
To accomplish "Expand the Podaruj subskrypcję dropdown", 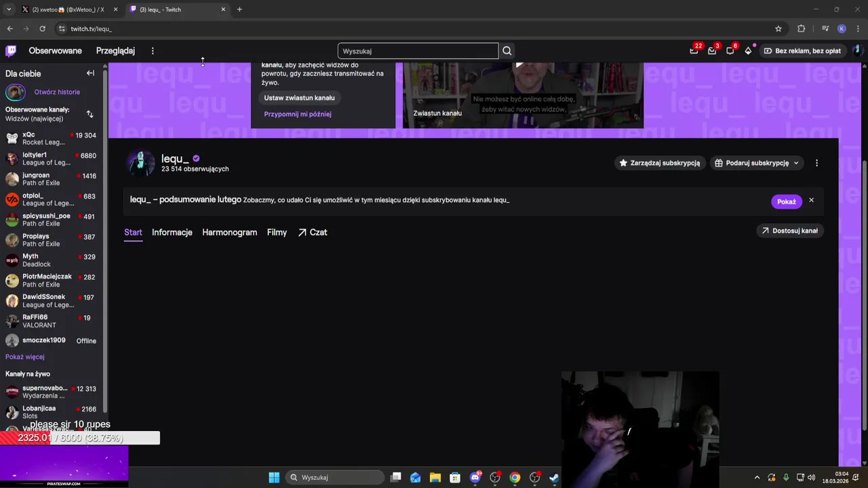I will [x=796, y=163].
